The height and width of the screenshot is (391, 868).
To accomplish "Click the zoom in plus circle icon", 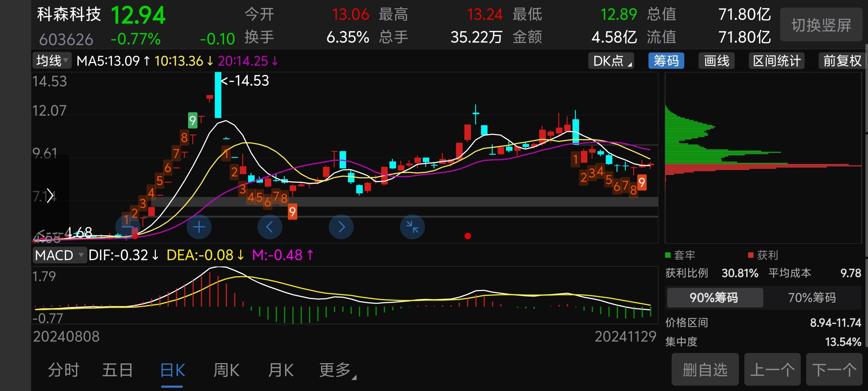I will tap(199, 227).
